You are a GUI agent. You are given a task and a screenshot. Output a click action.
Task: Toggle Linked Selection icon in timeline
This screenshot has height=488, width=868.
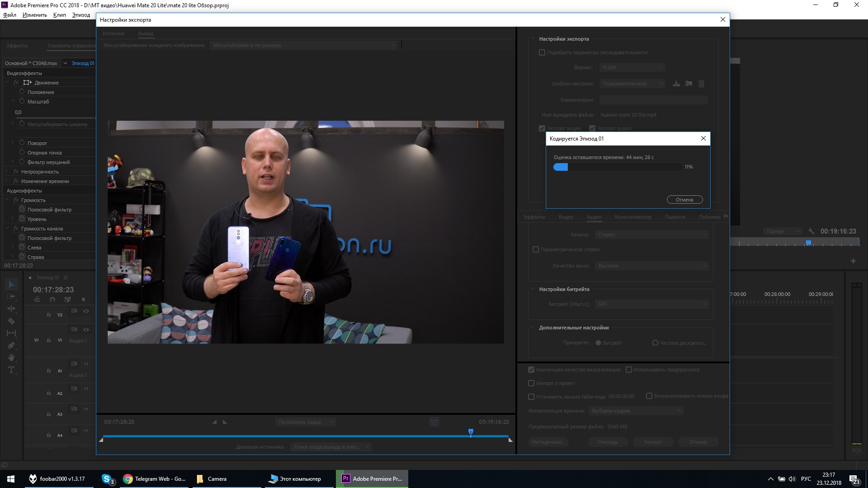tap(68, 300)
